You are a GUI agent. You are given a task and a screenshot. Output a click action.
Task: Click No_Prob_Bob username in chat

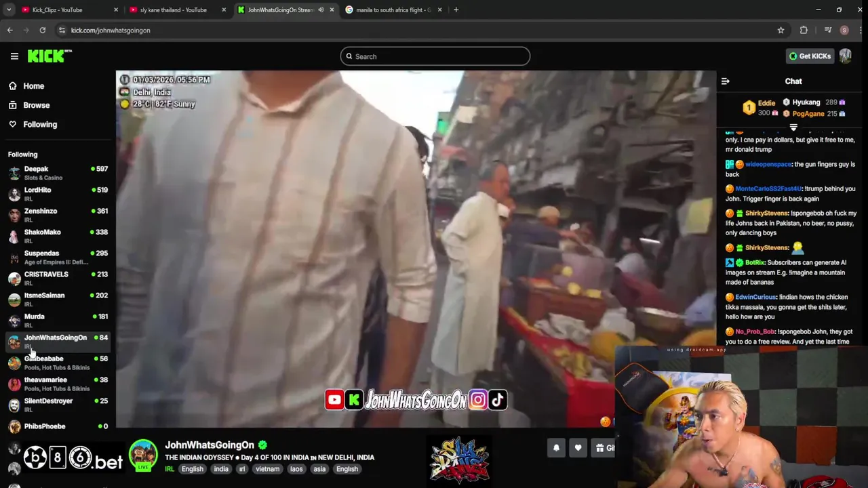[755, 331]
